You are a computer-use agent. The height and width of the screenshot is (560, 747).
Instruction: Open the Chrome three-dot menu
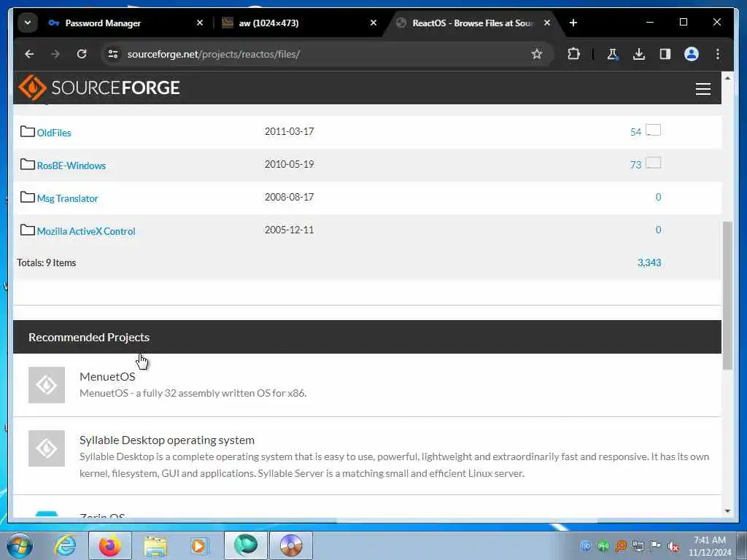(718, 54)
